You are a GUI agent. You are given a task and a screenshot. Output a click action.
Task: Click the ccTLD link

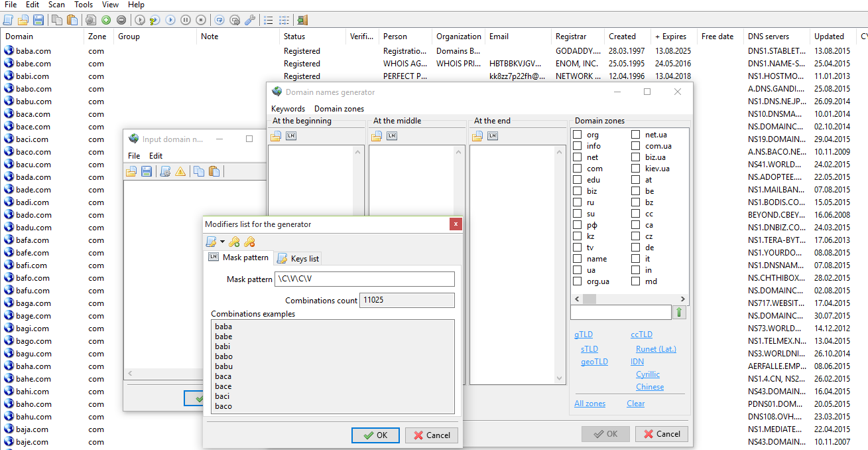point(641,335)
